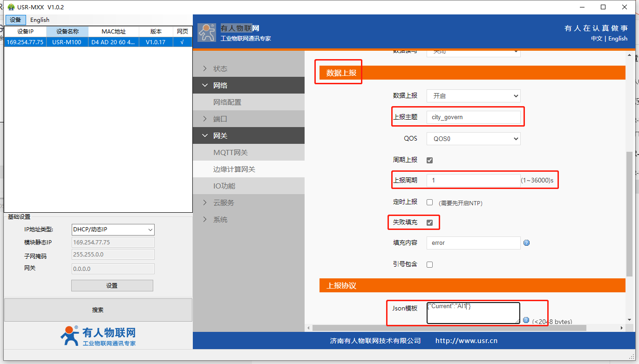Viewport: 639px width, 364px height.
Task: Collapse the 网络 sidebar section
Action: pyautogui.click(x=249, y=85)
